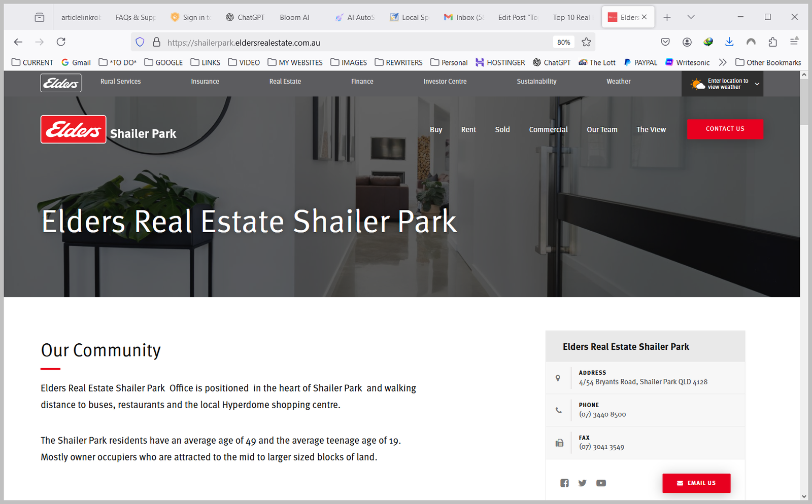Reload the page
The image size is (812, 504).
pyautogui.click(x=61, y=42)
